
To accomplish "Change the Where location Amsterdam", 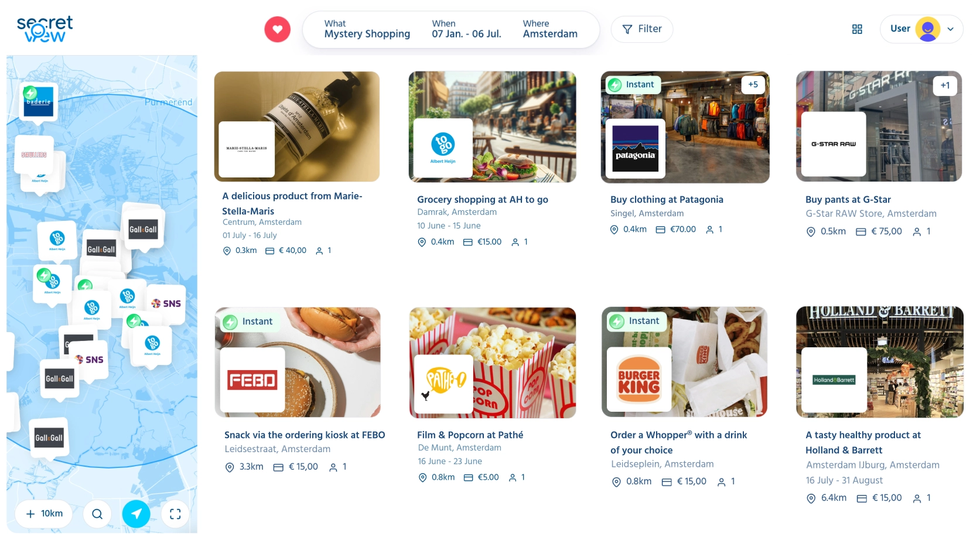I will (550, 29).
